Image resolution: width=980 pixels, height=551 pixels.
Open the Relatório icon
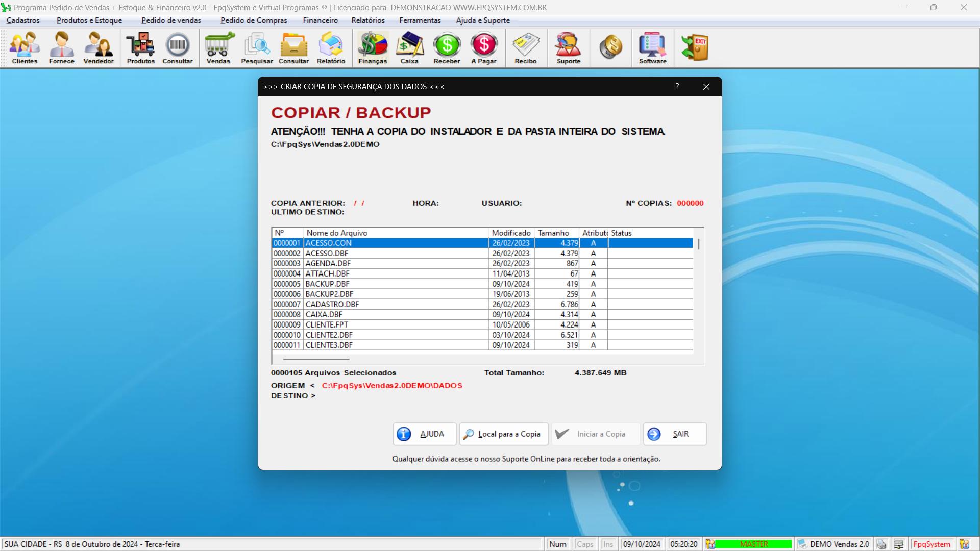331,48
